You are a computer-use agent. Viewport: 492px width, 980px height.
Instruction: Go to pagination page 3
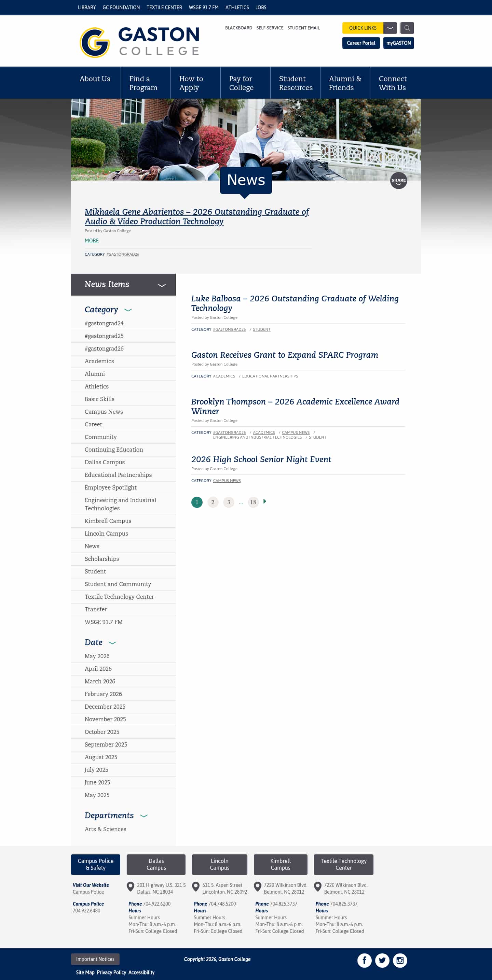click(229, 502)
